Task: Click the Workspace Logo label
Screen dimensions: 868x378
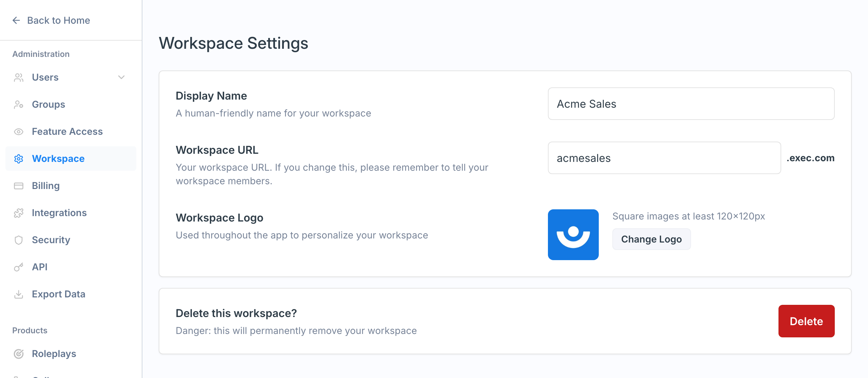Action: 219,218
